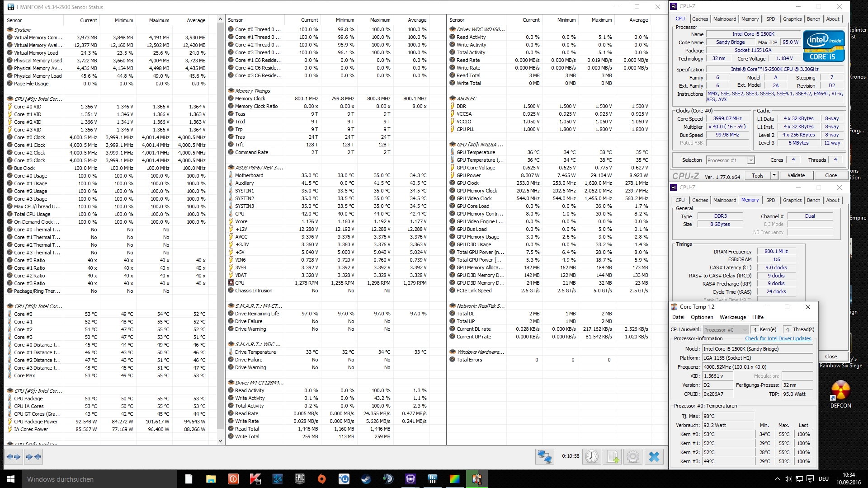Image resolution: width=868 pixels, height=488 pixels.
Task: Open Steam from the taskbar
Action: tap(366, 479)
